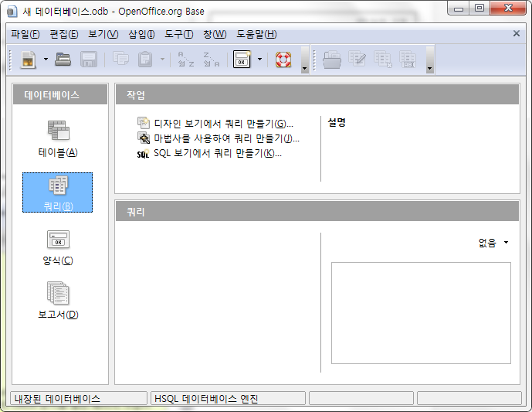Viewport: 532px width, 412px height.
Task: Click 내장된 데이터베이스 status bar field
Action: pos(79,398)
